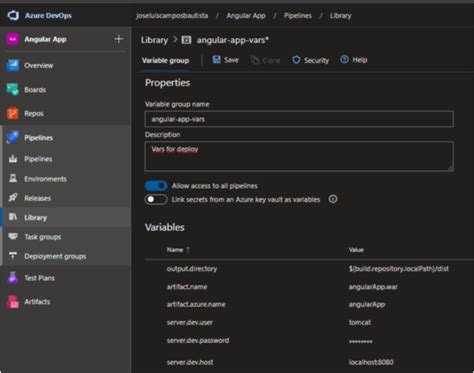474x373 pixels.
Task: Select the artifact.azure.name variable name
Action: [196, 304]
